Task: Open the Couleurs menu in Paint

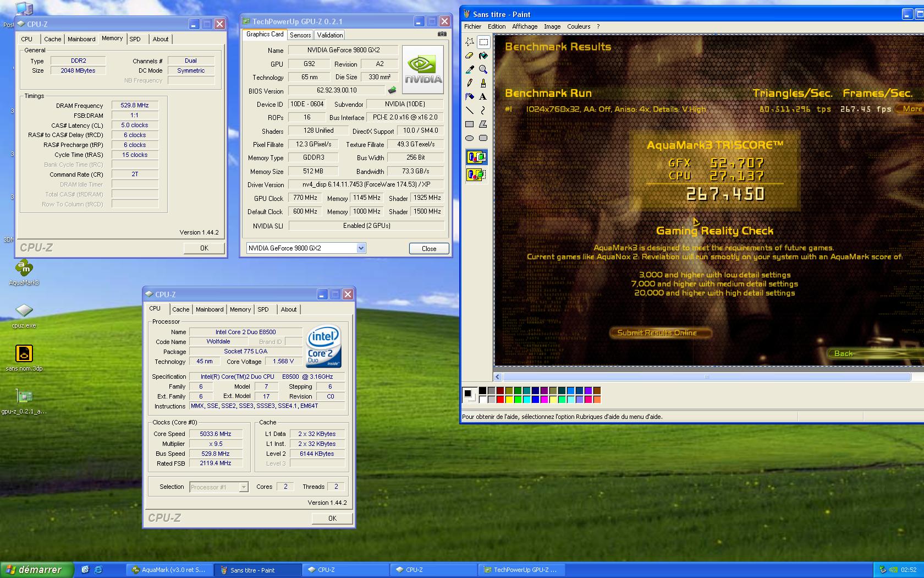Action: pos(579,26)
